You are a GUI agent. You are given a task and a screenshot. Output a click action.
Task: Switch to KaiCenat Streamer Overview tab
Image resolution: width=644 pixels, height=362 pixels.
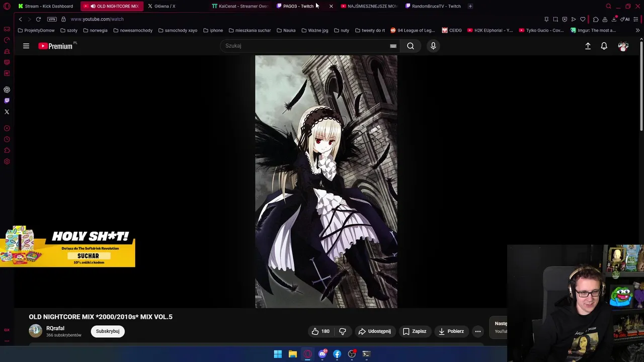[240, 6]
